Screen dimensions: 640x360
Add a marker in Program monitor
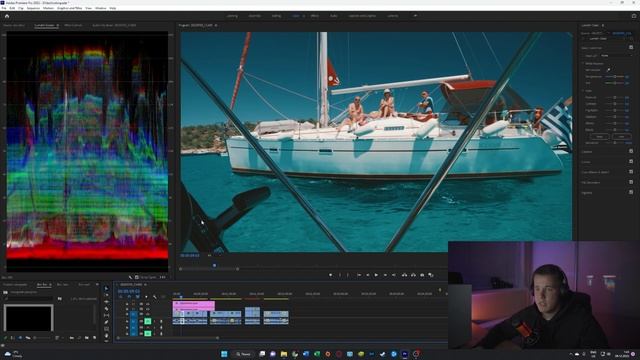pyautogui.click(x=330, y=275)
